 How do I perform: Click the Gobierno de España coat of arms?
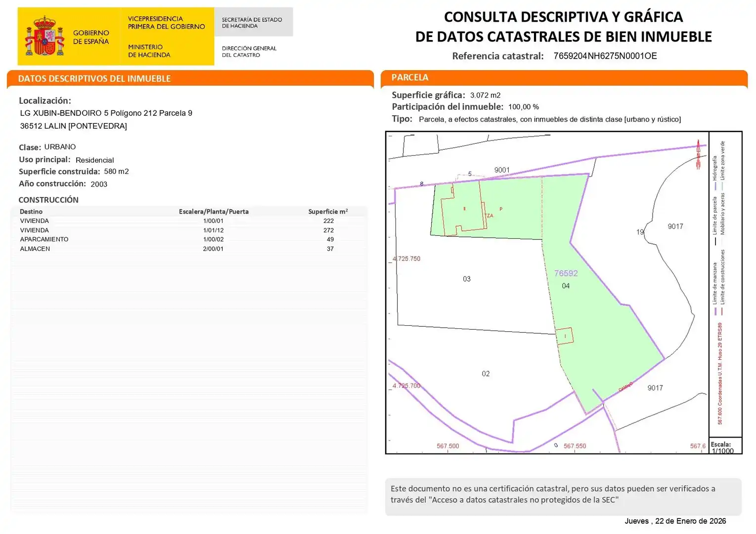[45, 36]
